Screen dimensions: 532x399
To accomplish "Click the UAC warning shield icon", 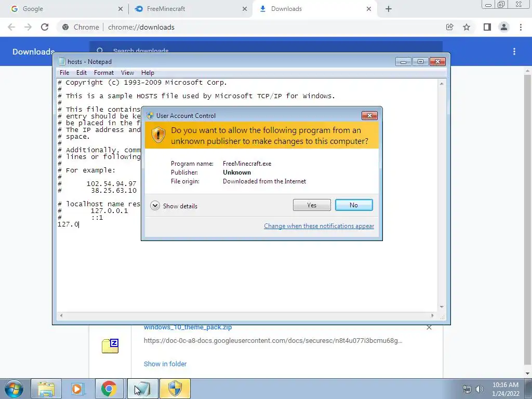I will point(158,135).
